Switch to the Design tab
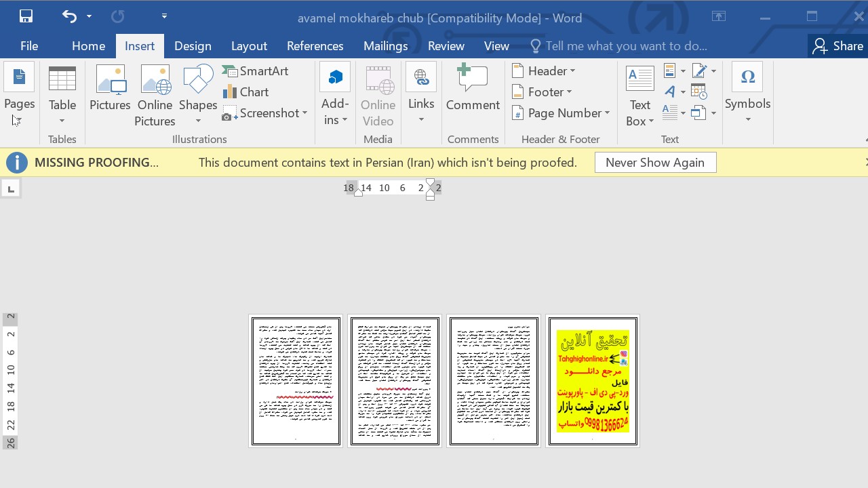This screenshot has height=488, width=868. tap(193, 46)
